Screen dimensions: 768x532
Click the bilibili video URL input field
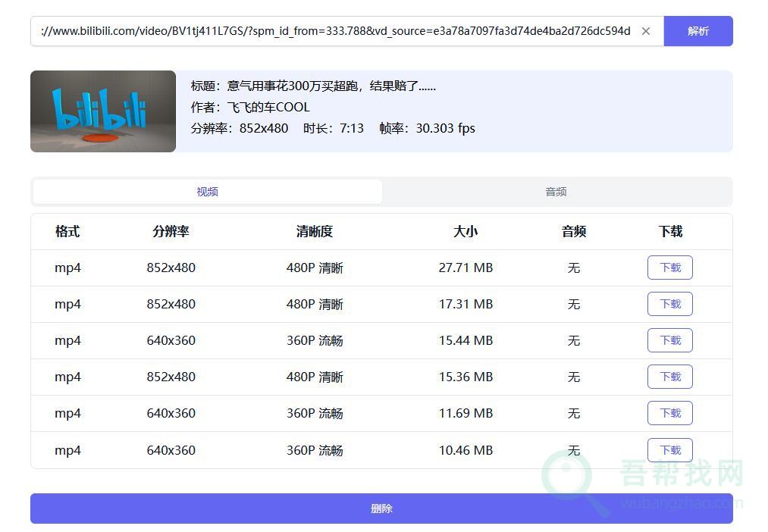(334, 31)
